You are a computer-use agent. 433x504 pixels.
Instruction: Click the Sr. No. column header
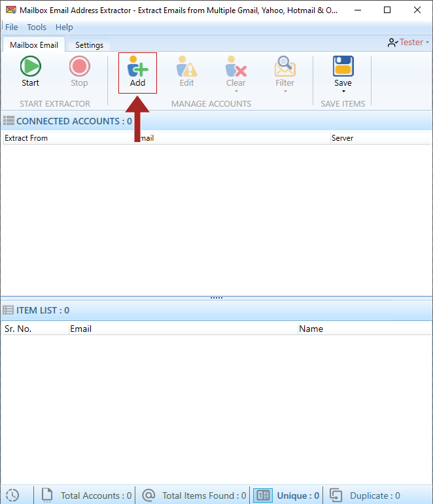click(36, 329)
